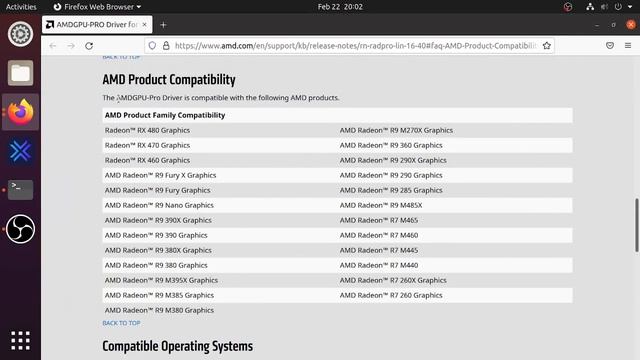Select Radeon RX 480 Graphics row

[147, 130]
